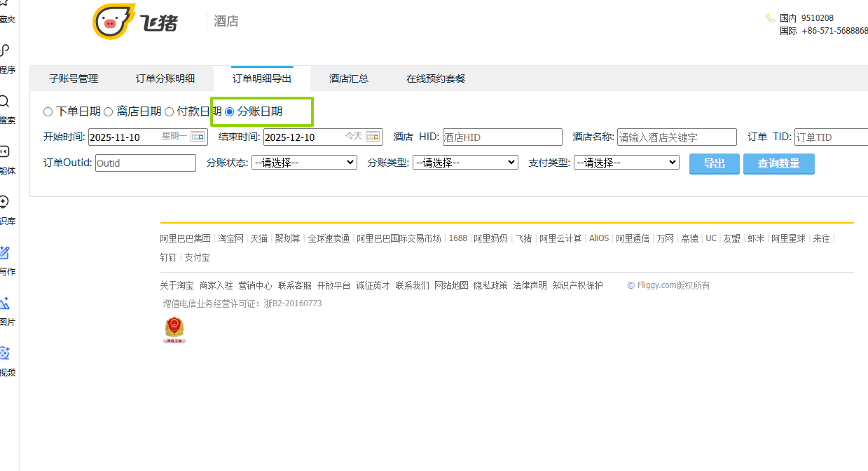
Task: Open the 搜索 sidebar icon
Action: (6, 102)
